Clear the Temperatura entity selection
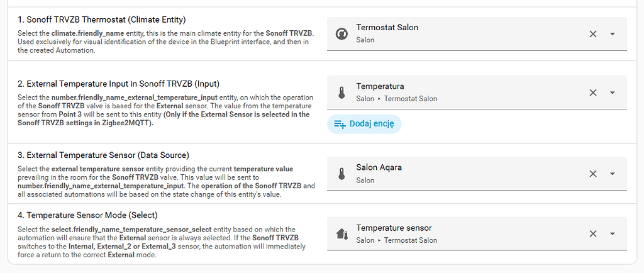 click(x=592, y=92)
